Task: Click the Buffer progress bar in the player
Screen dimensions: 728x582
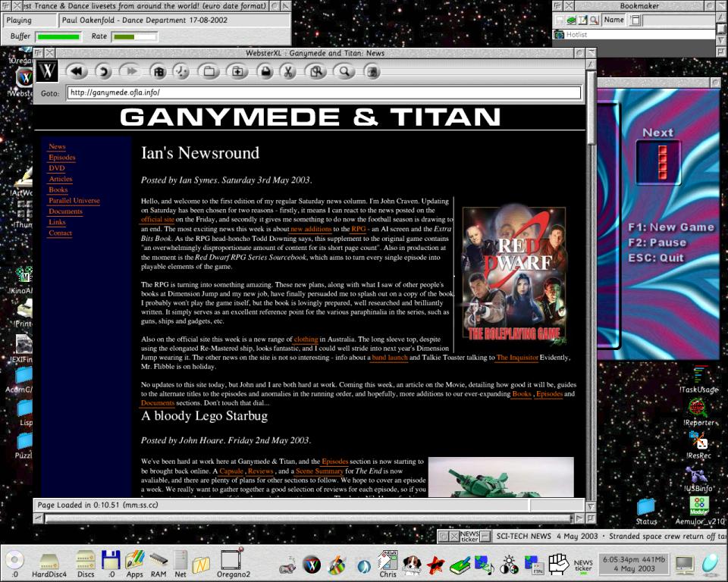Action: coord(58,36)
